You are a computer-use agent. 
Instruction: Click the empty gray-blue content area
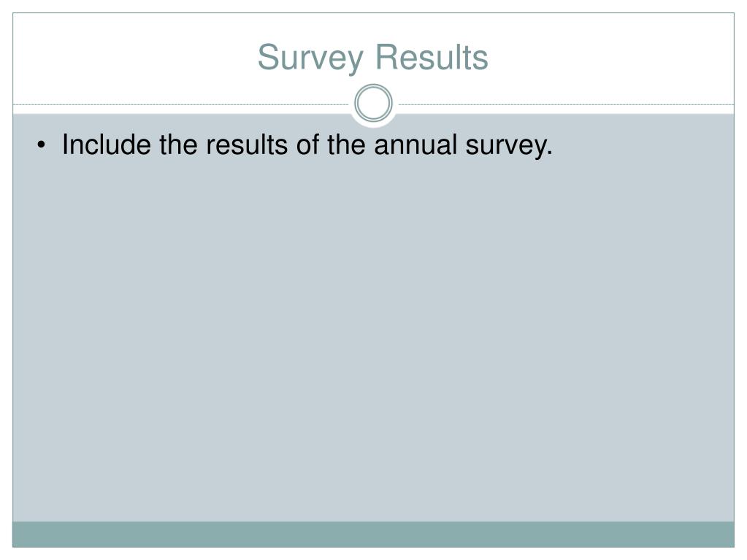click(373, 334)
